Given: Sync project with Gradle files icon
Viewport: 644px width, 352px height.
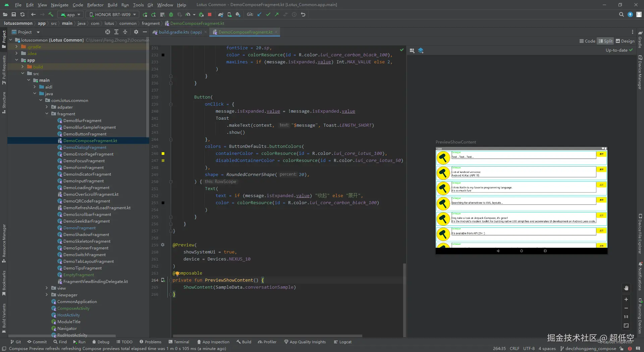Looking at the screenshot, I should [x=220, y=14].
